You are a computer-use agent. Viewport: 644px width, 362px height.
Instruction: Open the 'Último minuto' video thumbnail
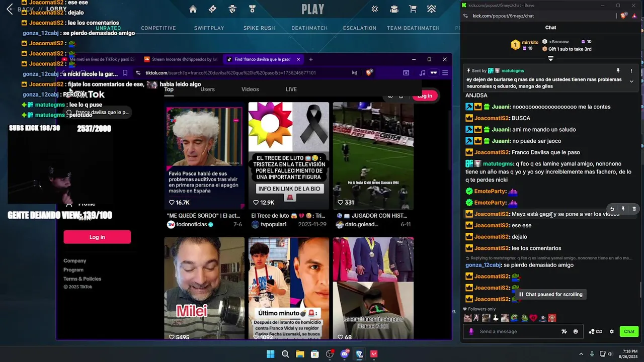(289, 289)
